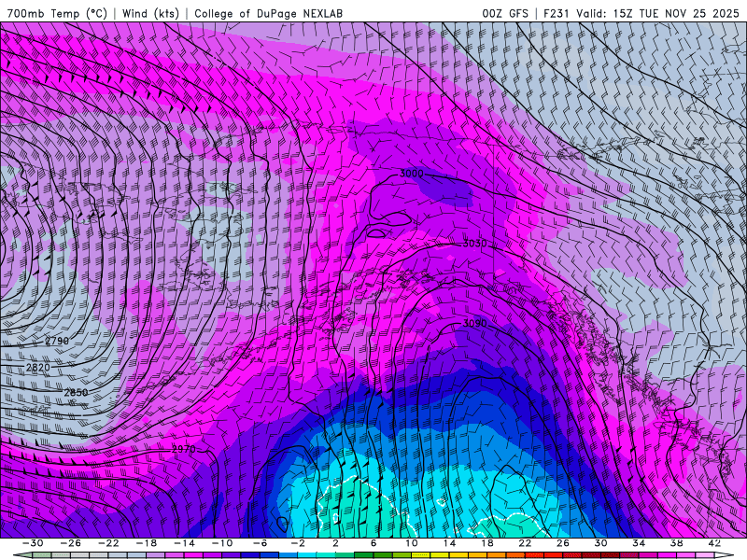Screen dimensions: 747x560
Task: Click the 2 color scale label
Action: coord(335,543)
